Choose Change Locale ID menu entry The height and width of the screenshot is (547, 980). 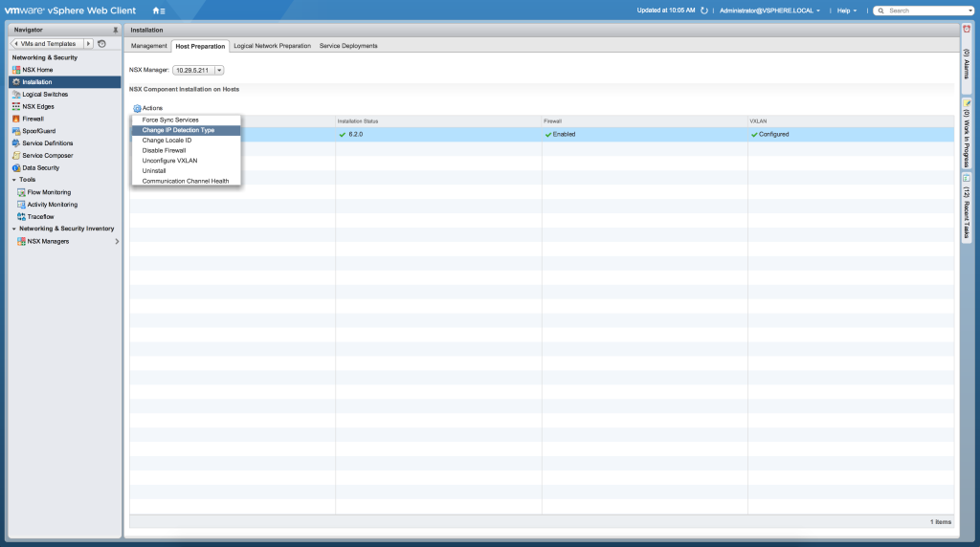click(x=186, y=141)
